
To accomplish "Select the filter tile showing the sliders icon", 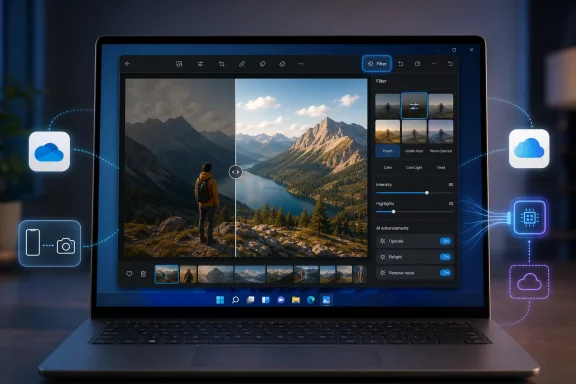I will click(x=414, y=106).
